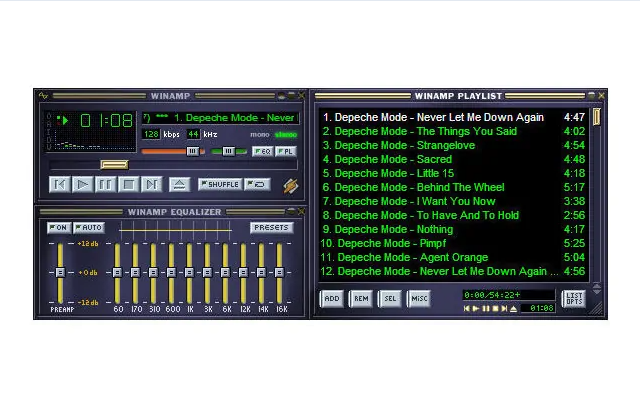This screenshot has width=640, height=406.
Task: Open the playlist REM menu button
Action: point(361,299)
